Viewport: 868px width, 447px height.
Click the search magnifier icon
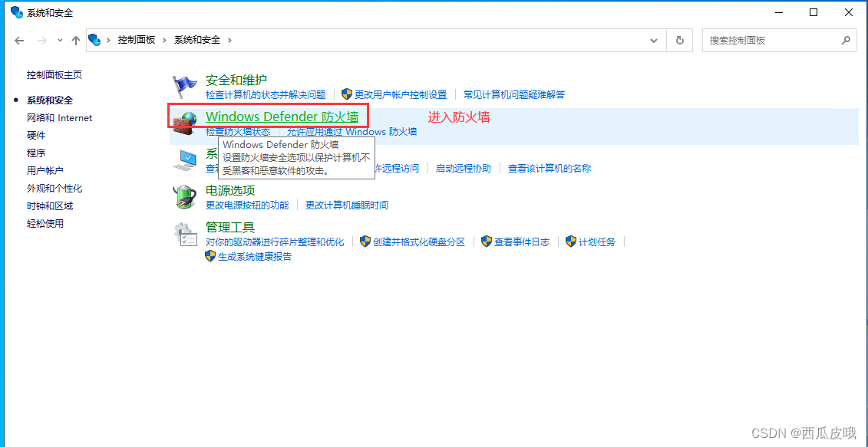845,41
